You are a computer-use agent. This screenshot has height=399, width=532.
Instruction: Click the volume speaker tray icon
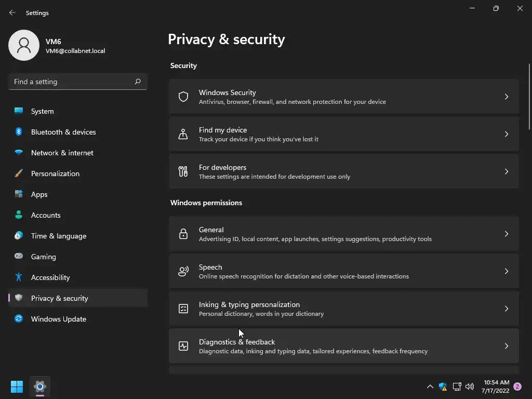pyautogui.click(x=470, y=387)
